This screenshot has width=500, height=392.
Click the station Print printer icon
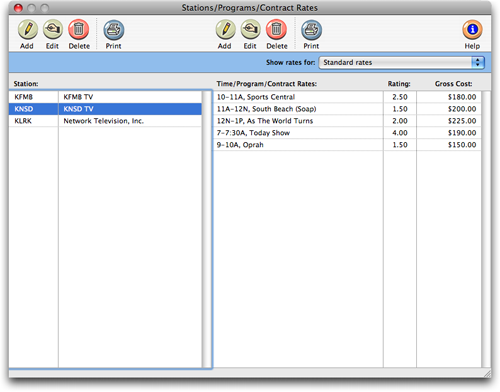point(114,30)
